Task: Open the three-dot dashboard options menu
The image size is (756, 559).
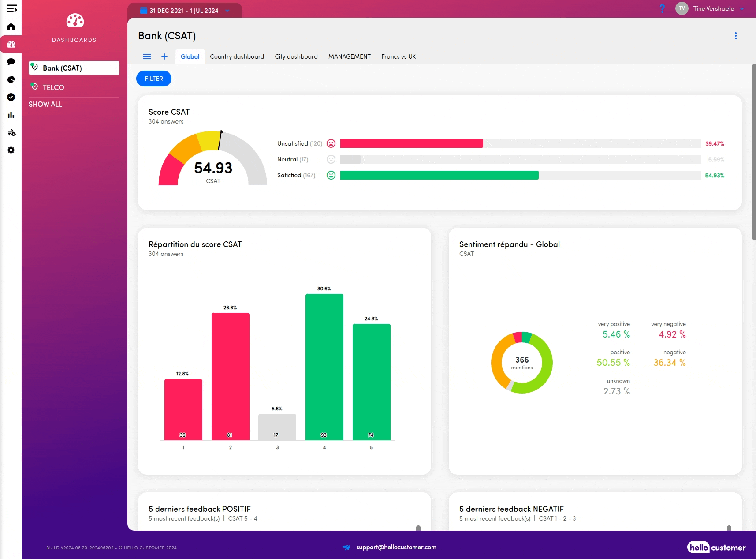Action: pos(735,36)
